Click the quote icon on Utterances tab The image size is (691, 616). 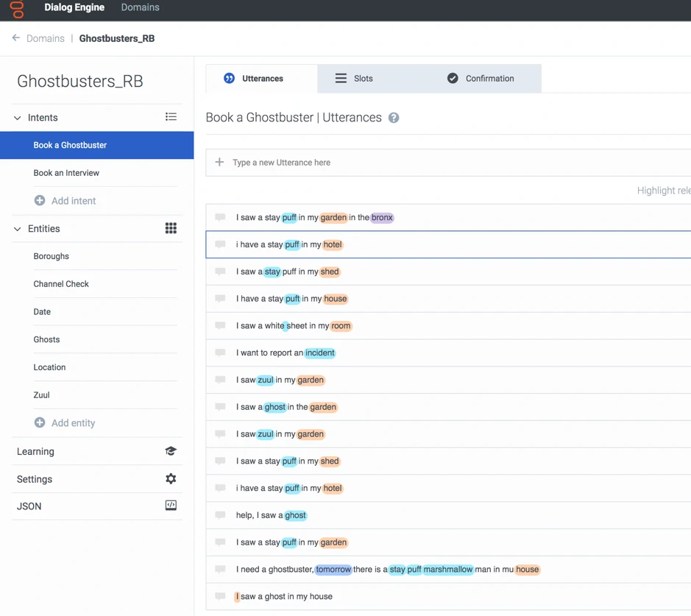[229, 79]
